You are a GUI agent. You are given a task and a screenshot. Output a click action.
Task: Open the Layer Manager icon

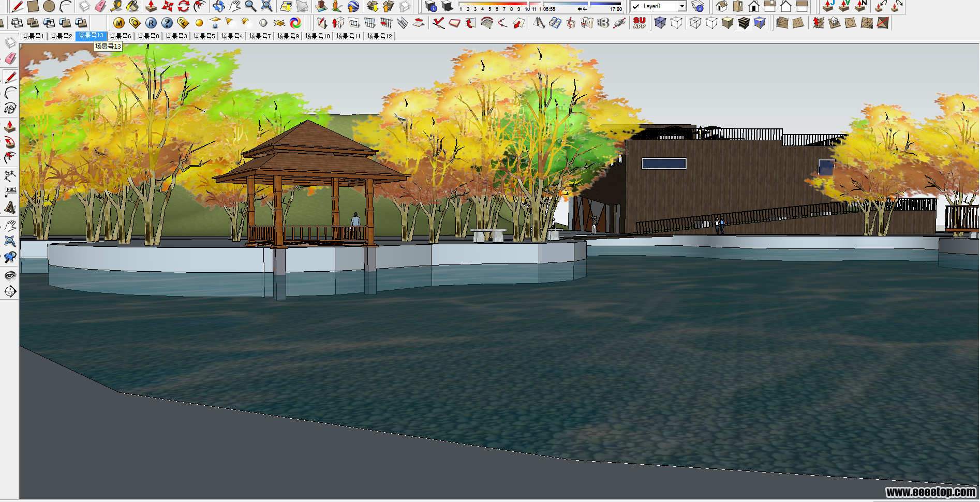[x=697, y=6]
